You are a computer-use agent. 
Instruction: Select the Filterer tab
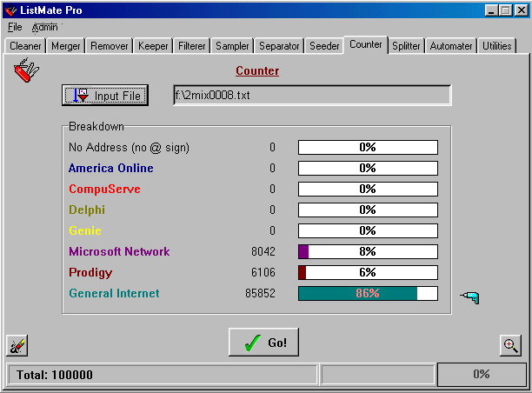tap(192, 46)
